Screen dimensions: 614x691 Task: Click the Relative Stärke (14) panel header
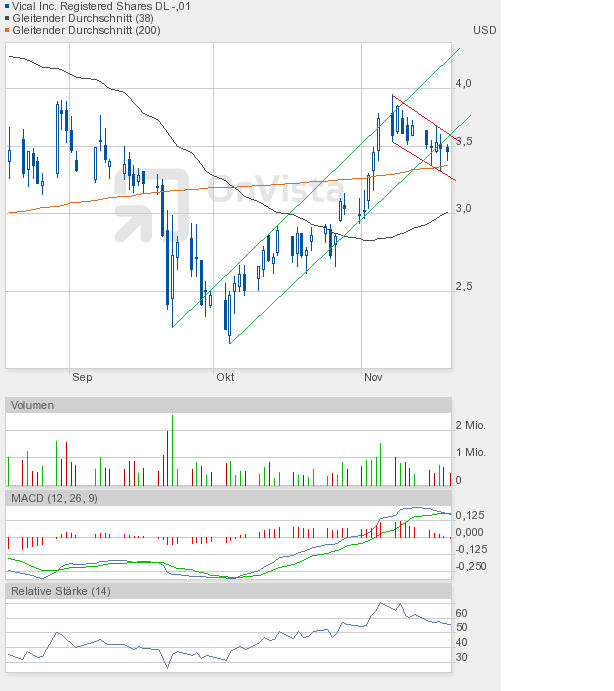(x=60, y=591)
